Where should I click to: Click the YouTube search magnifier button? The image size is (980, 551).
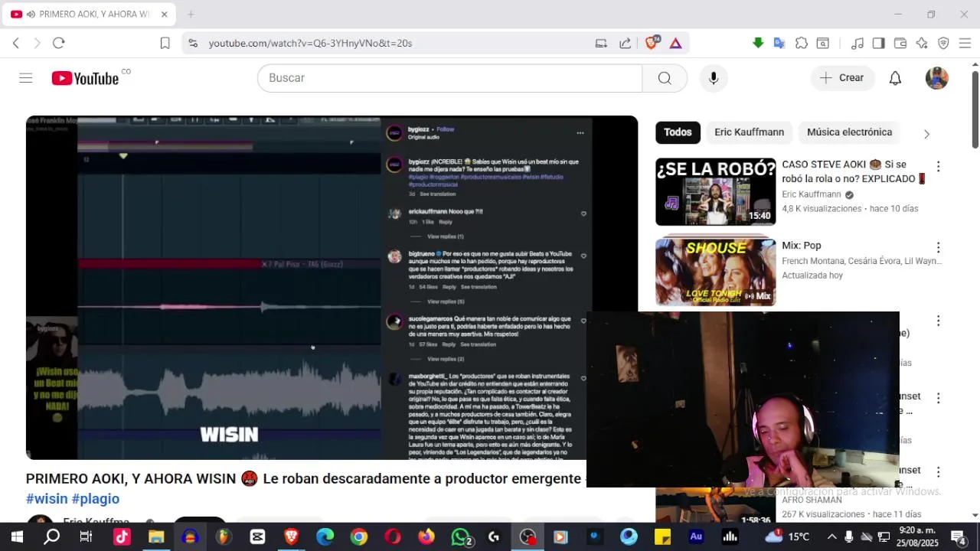665,78
